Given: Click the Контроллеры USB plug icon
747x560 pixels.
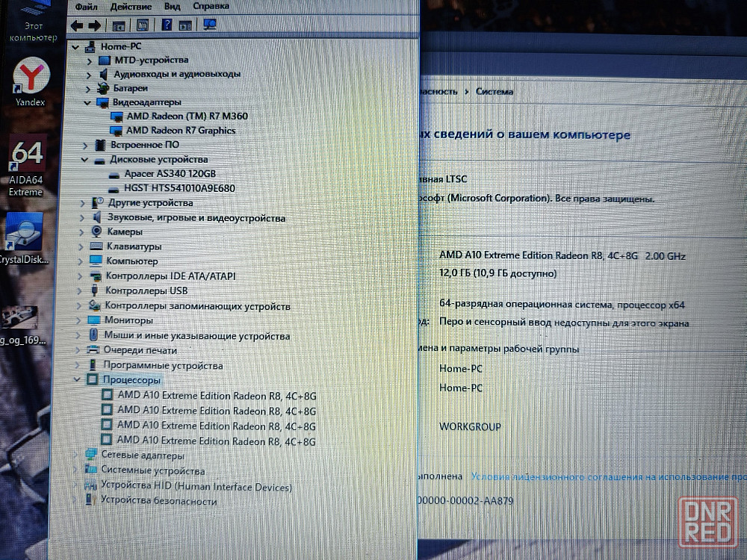Looking at the screenshot, I should coord(95,290).
